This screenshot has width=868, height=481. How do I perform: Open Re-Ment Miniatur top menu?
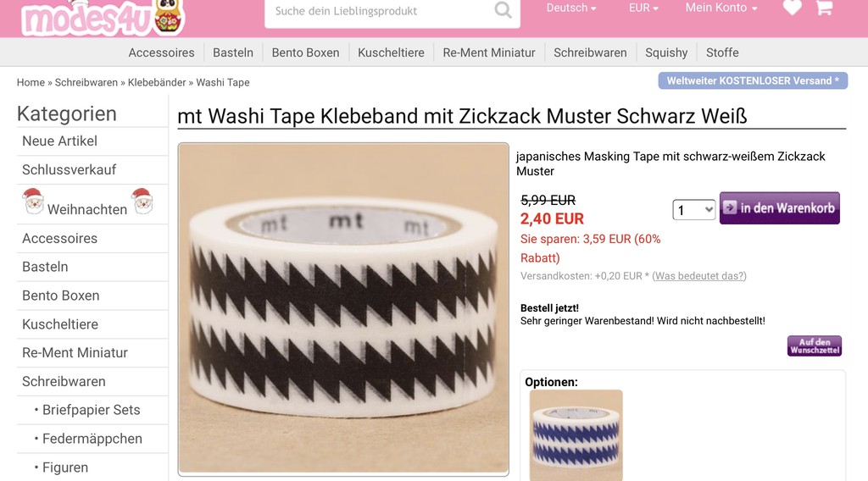[489, 53]
